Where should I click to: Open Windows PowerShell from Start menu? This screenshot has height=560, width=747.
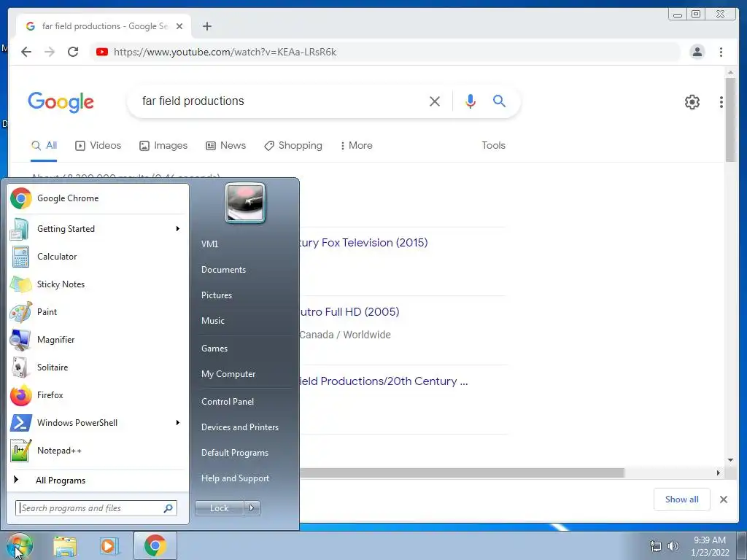click(x=97, y=422)
